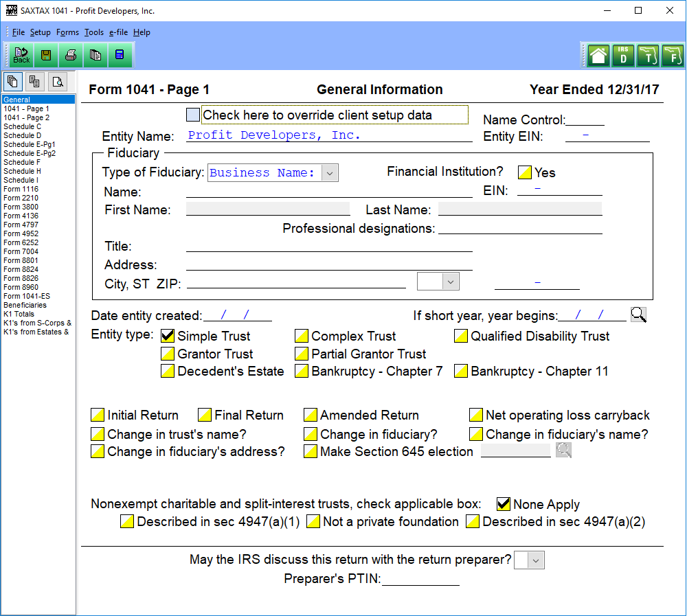Screen dimensions: 687x616
Task: Enable the Initial Return checkbox
Action: (x=98, y=415)
